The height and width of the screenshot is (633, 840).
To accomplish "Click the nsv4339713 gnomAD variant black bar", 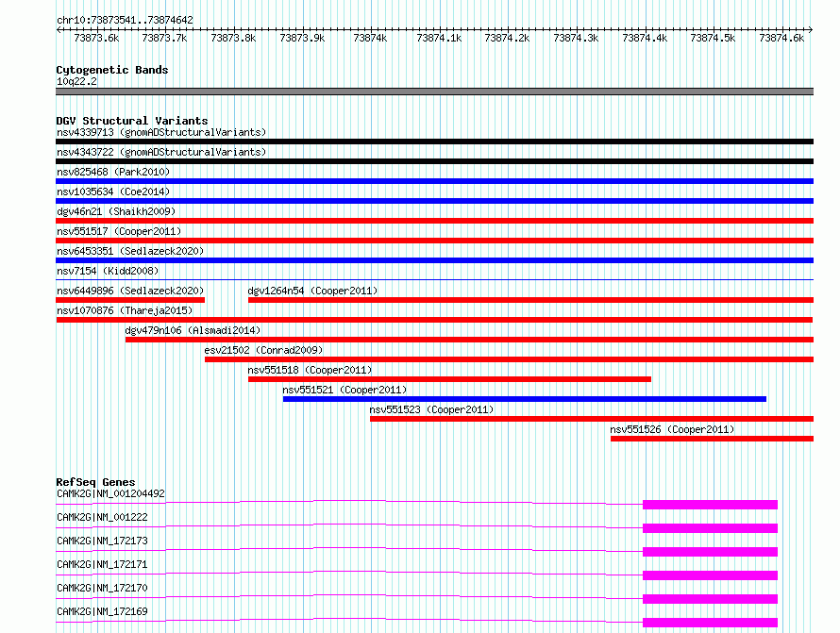I will tap(434, 142).
